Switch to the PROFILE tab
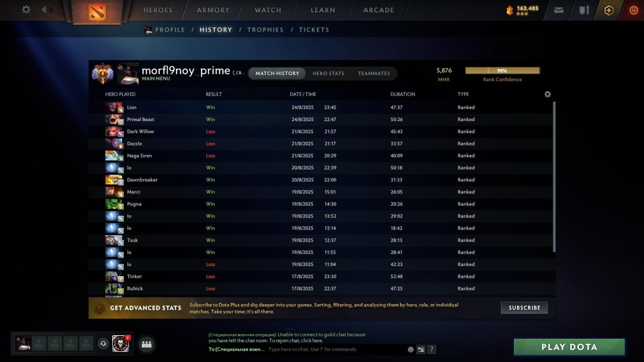The height and width of the screenshot is (362, 644). [170, 30]
